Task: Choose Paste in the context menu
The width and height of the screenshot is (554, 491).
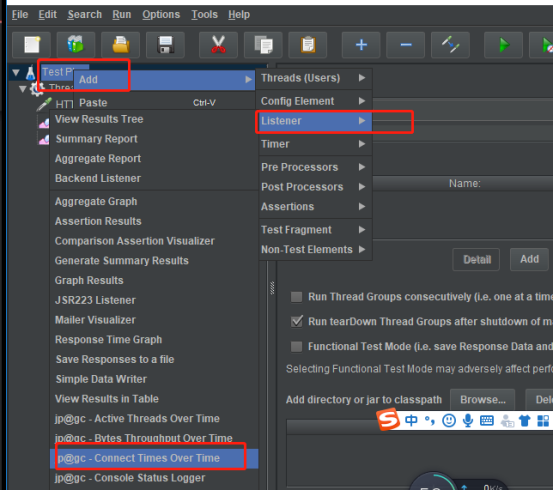Action: [x=165, y=103]
